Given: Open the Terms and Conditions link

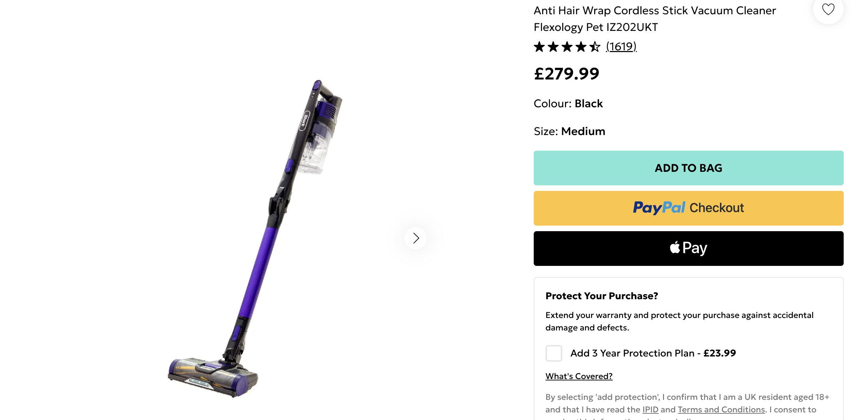Looking at the screenshot, I should [721, 410].
